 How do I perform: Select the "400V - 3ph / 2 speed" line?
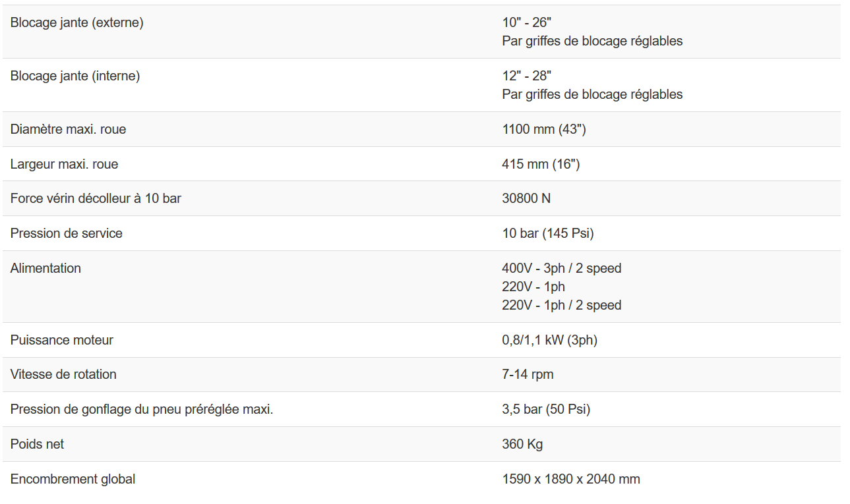coord(562,269)
